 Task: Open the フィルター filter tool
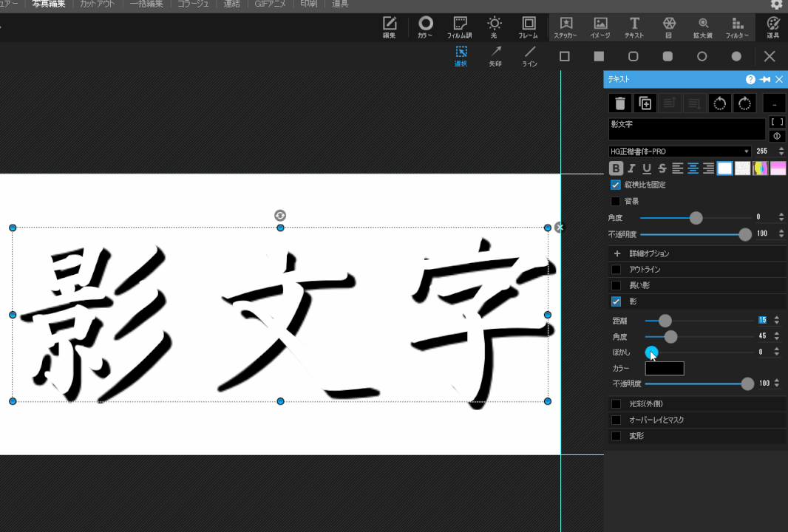(x=737, y=27)
